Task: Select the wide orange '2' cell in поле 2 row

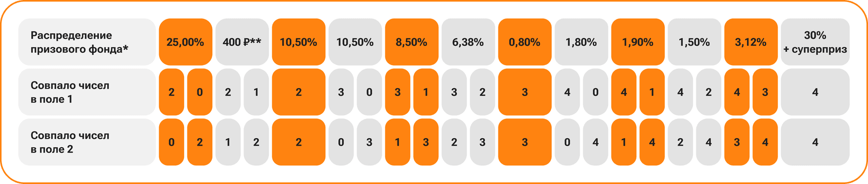Action: (x=299, y=142)
